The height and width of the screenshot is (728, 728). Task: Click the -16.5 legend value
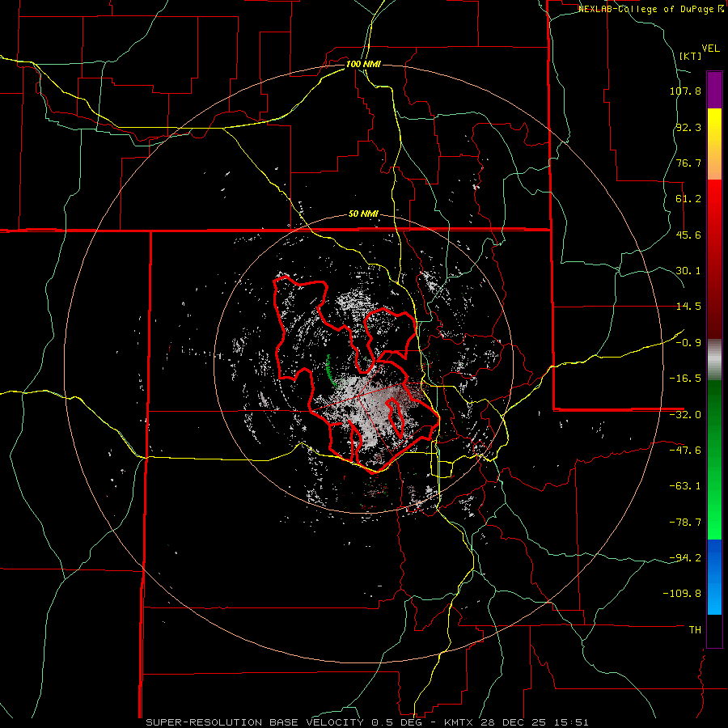(x=685, y=379)
